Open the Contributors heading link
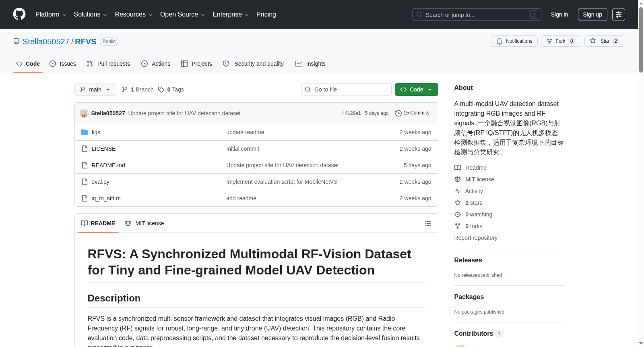 pyautogui.click(x=478, y=334)
